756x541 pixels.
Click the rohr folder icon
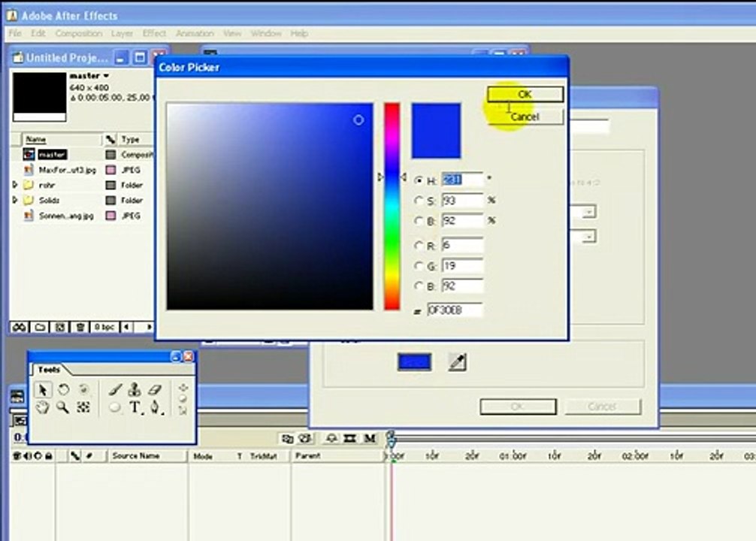pyautogui.click(x=29, y=185)
